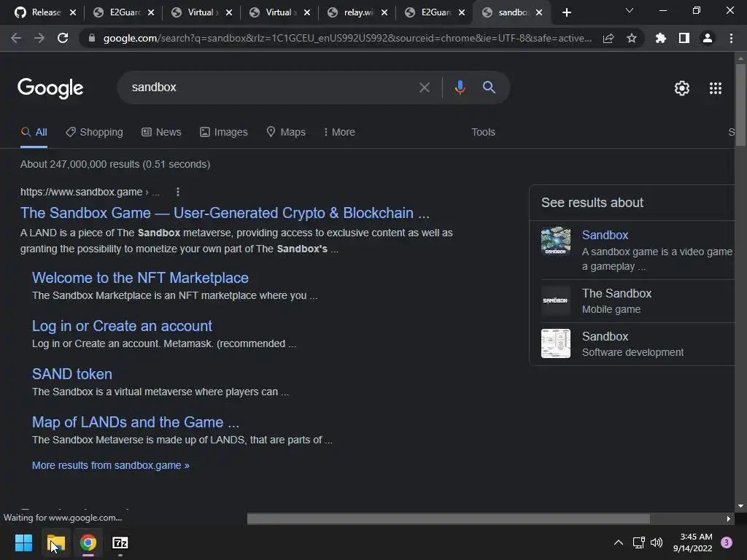Show hidden system tray icons

(x=619, y=542)
